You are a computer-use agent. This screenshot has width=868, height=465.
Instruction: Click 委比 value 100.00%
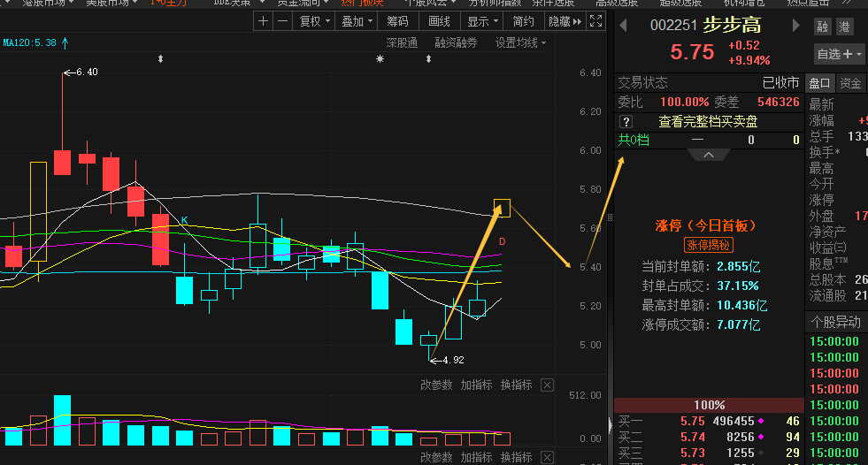click(x=684, y=103)
